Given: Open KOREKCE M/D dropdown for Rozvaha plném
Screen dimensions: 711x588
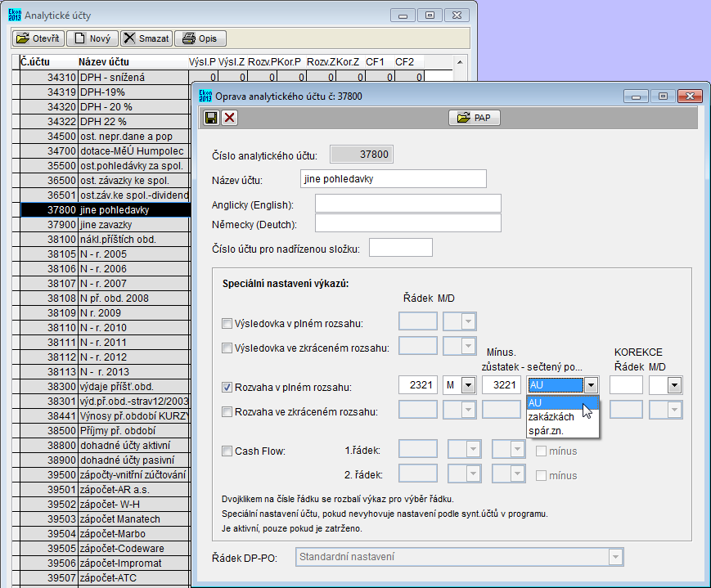Looking at the screenshot, I should [675, 385].
